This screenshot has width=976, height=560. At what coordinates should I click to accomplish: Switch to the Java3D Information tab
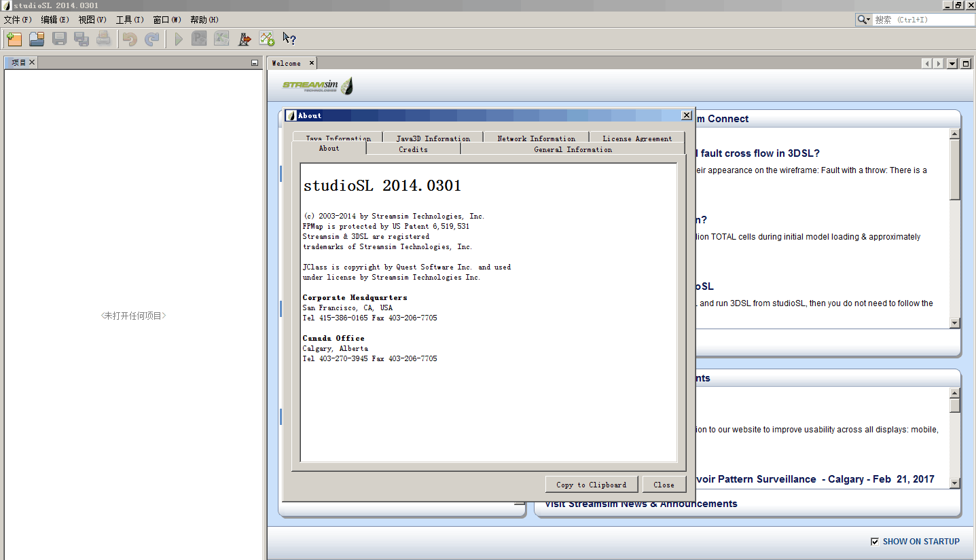(433, 137)
